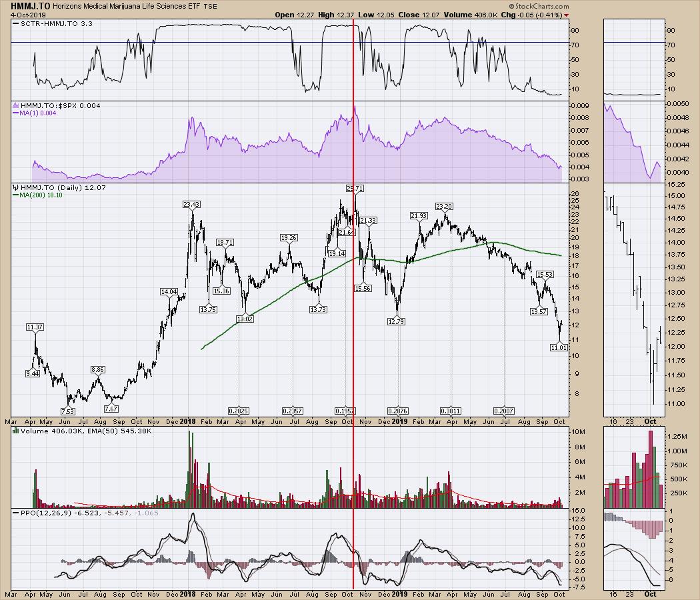700x600 pixels.
Task: Click the tallest volume bar in zoom panel
Action: coord(651,469)
